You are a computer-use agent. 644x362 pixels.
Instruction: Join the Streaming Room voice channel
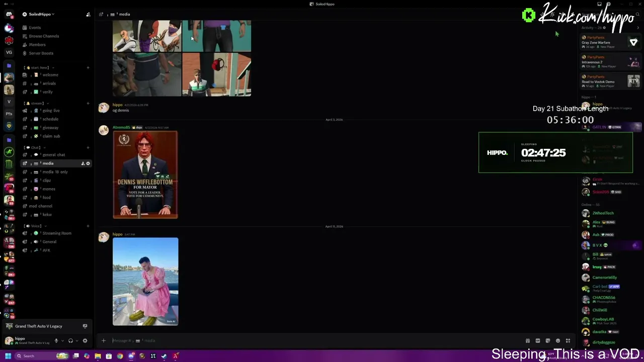tap(56, 233)
